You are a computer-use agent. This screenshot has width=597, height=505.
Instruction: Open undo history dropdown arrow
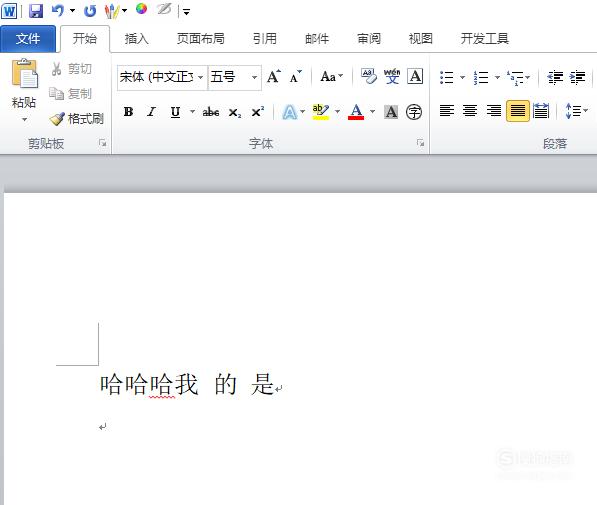point(72,11)
